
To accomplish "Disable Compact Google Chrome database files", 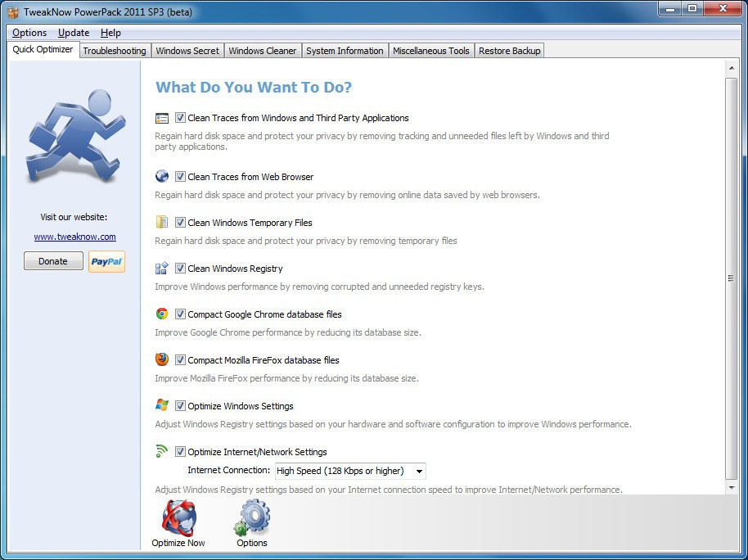I will click(180, 314).
